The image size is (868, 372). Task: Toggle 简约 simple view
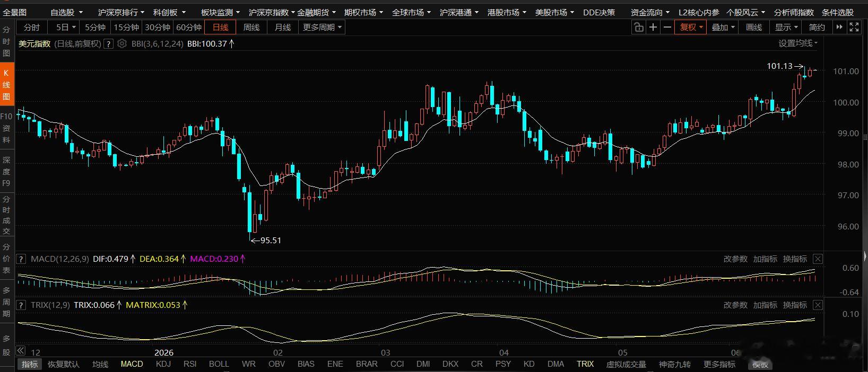[817, 27]
